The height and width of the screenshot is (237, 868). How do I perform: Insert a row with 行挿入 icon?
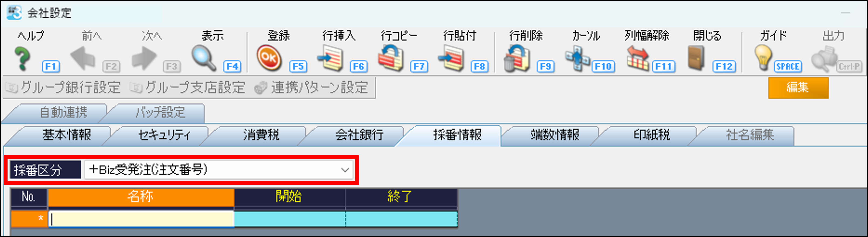click(x=331, y=59)
